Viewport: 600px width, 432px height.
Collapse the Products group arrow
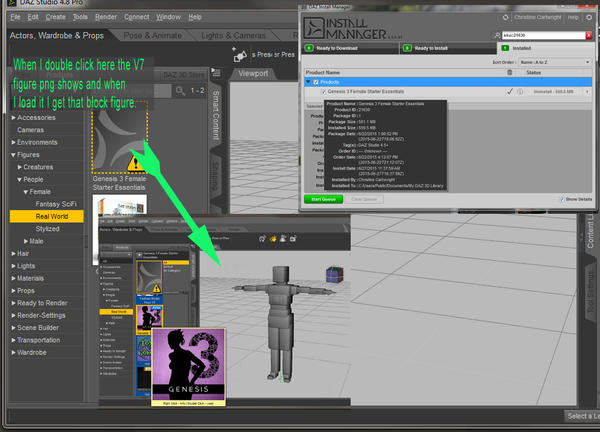click(x=308, y=82)
